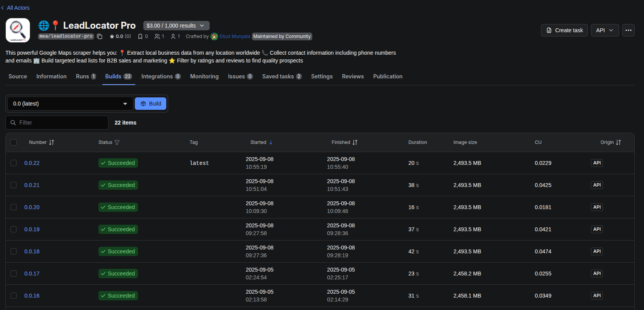
Task: Open the API dropdown button
Action: tap(604, 30)
